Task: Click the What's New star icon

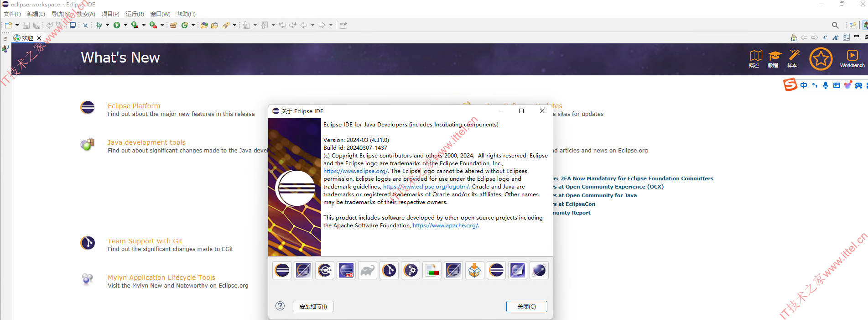Action: tap(821, 59)
